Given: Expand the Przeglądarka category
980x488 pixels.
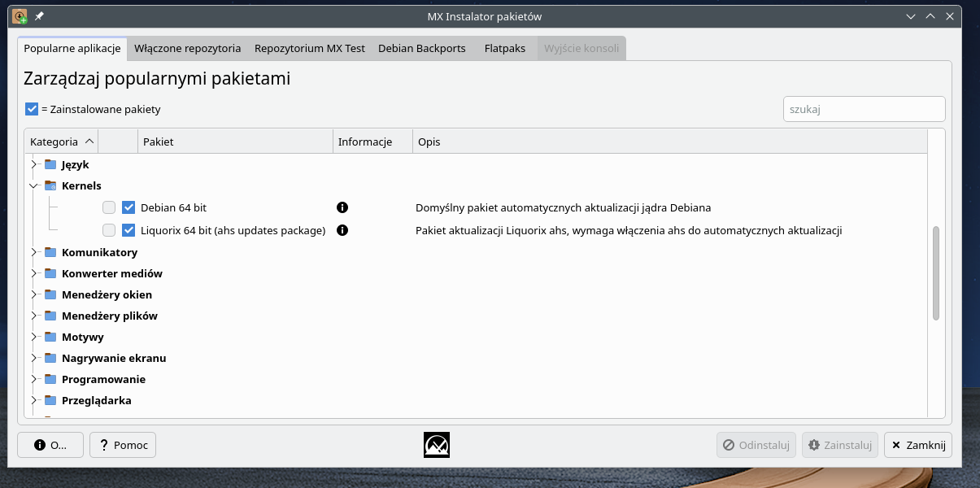Looking at the screenshot, I should click(x=33, y=400).
